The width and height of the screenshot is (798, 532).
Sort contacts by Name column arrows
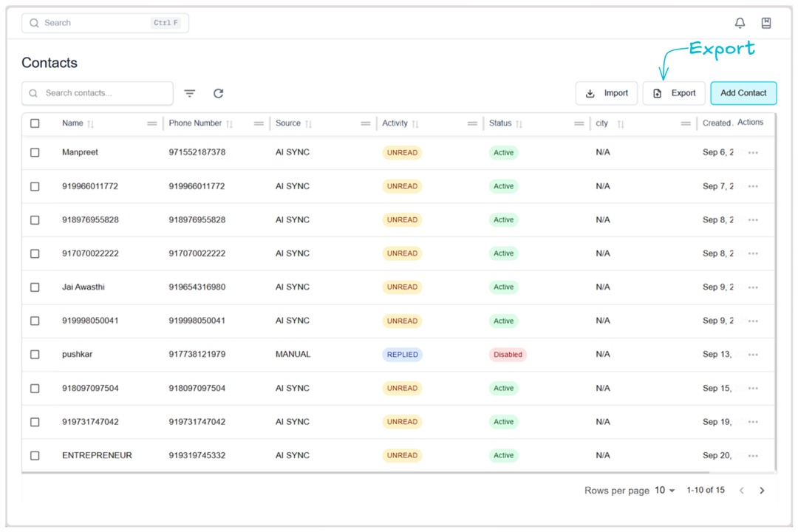[x=91, y=124]
